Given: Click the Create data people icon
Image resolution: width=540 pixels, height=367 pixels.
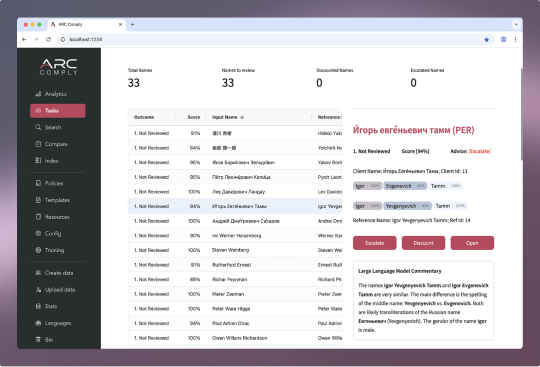Looking at the screenshot, I should 38,273.
